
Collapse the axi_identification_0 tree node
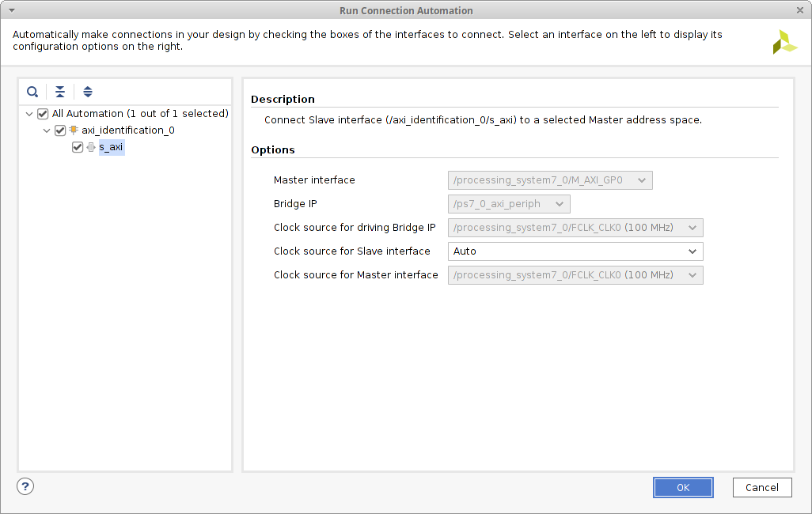coord(47,130)
